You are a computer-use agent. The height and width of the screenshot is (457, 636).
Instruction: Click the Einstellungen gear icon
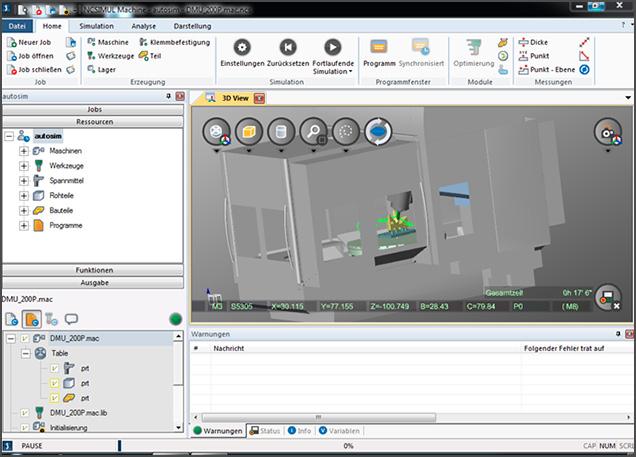[x=242, y=47]
